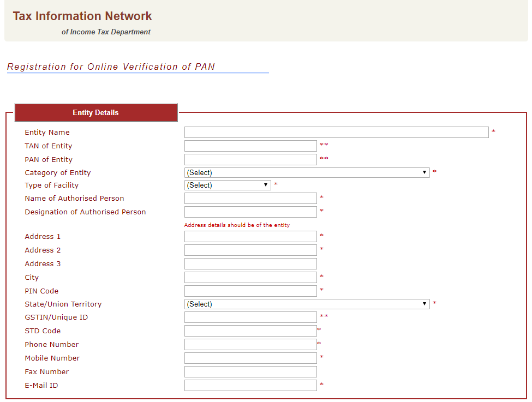Focus the Address 3 input box

[x=250, y=263]
